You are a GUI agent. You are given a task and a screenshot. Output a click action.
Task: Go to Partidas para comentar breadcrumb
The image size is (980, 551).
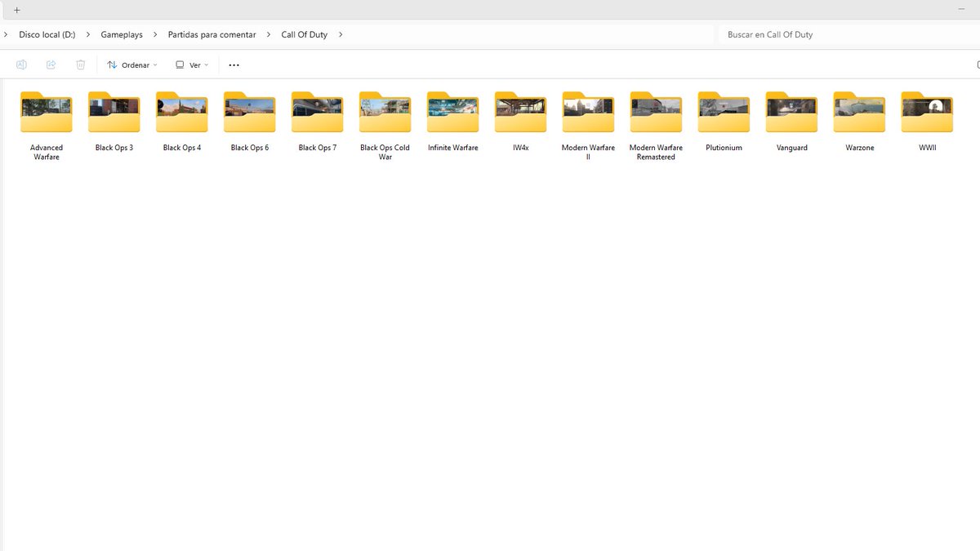[212, 34]
